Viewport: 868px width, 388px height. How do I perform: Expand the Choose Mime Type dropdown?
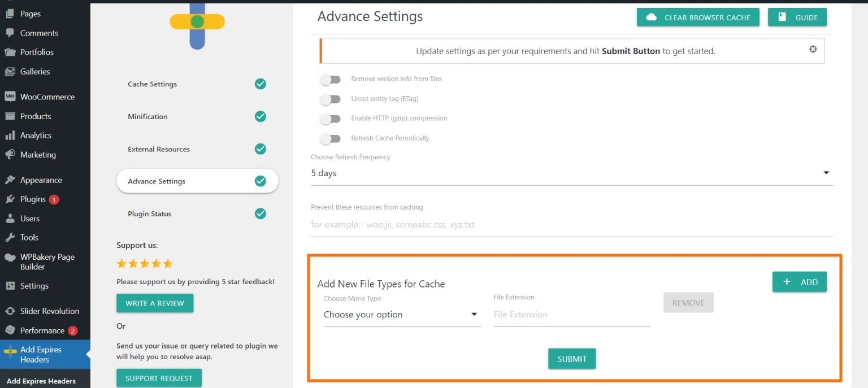[x=401, y=315]
